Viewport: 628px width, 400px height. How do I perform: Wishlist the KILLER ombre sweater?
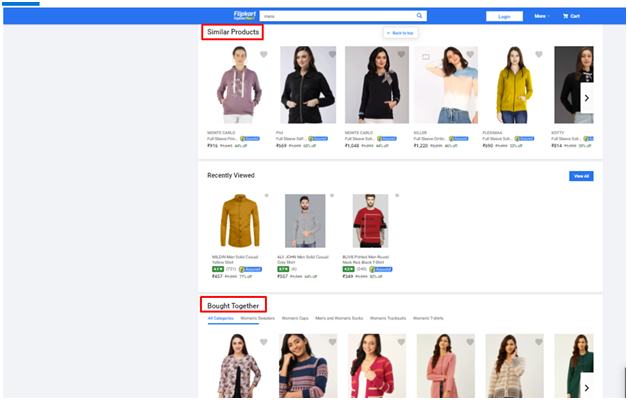470,54
